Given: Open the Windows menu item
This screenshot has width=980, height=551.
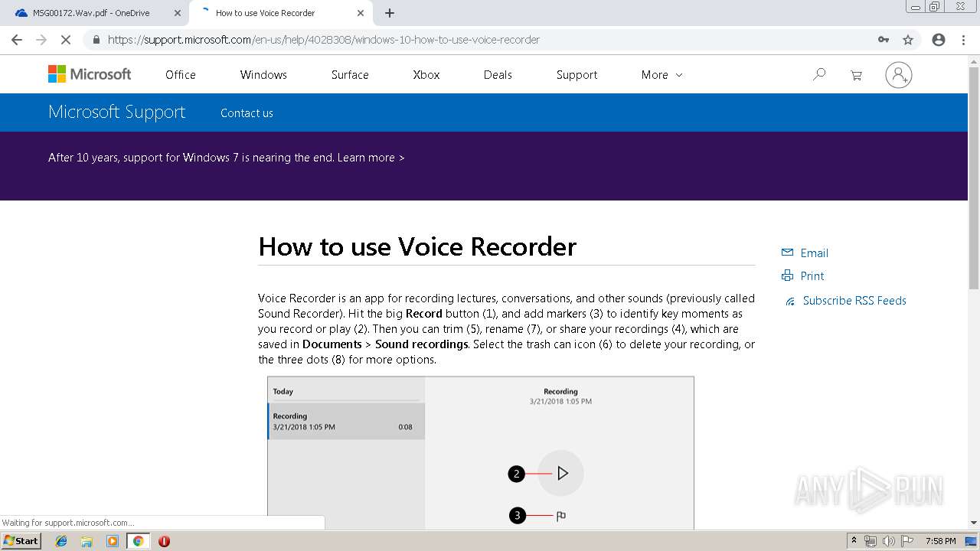Looking at the screenshot, I should point(263,75).
